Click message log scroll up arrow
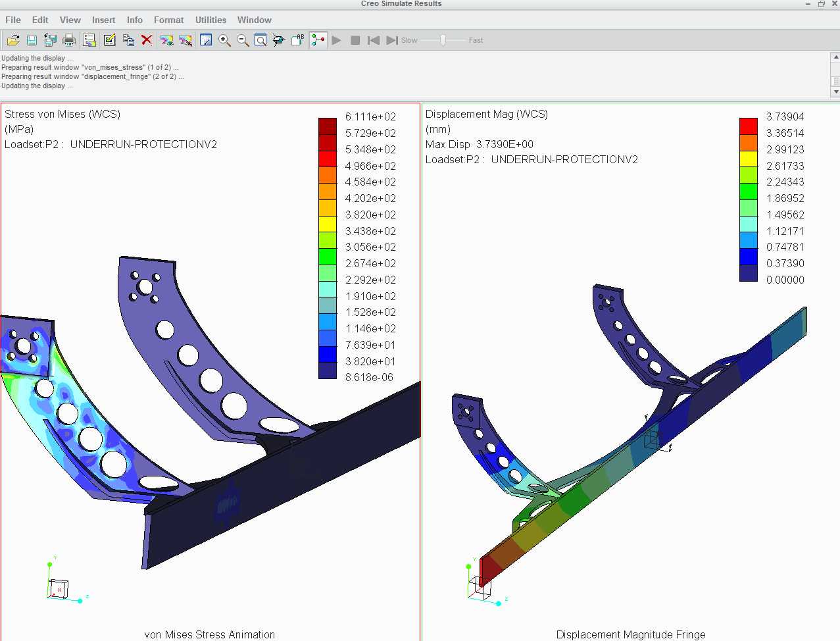Image resolution: width=840 pixels, height=641 pixels. coord(835,57)
